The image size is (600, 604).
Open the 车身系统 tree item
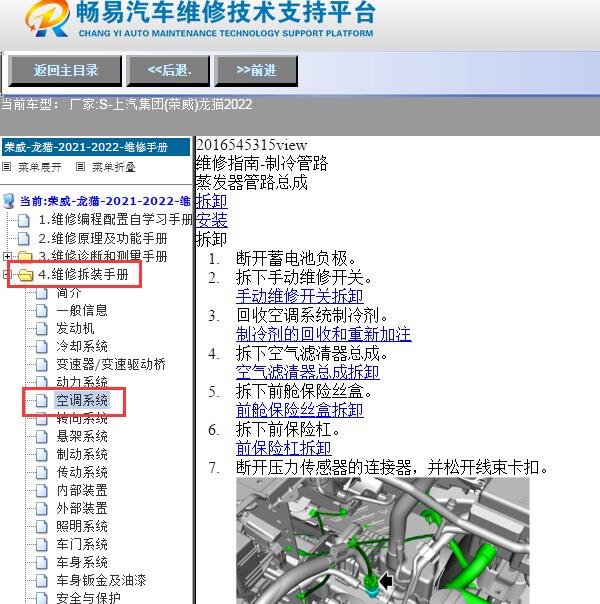82,562
